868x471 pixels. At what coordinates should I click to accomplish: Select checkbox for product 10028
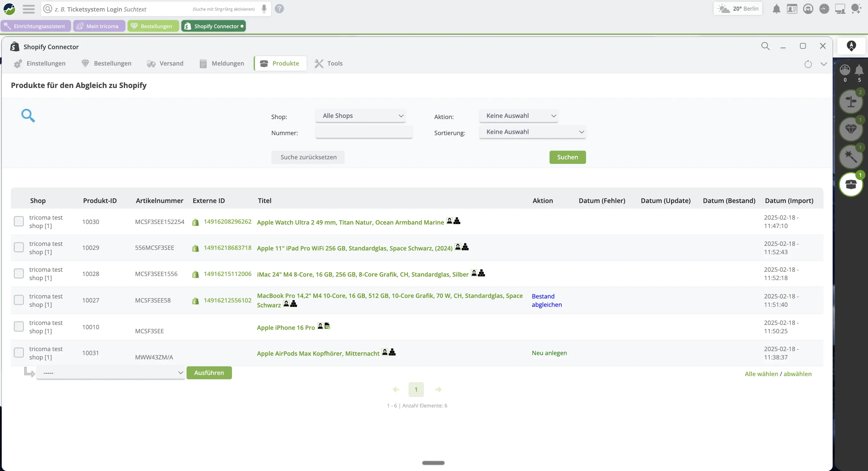[x=19, y=273]
